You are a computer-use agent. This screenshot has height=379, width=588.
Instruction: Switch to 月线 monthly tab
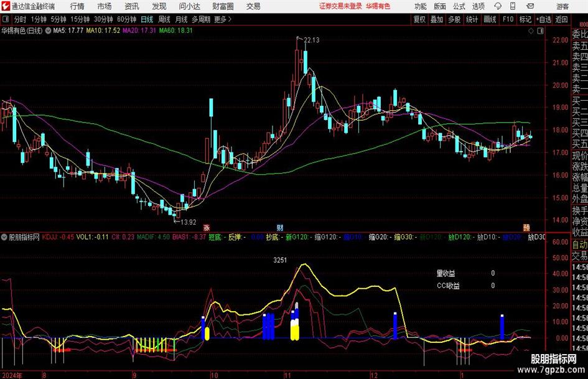[181, 19]
